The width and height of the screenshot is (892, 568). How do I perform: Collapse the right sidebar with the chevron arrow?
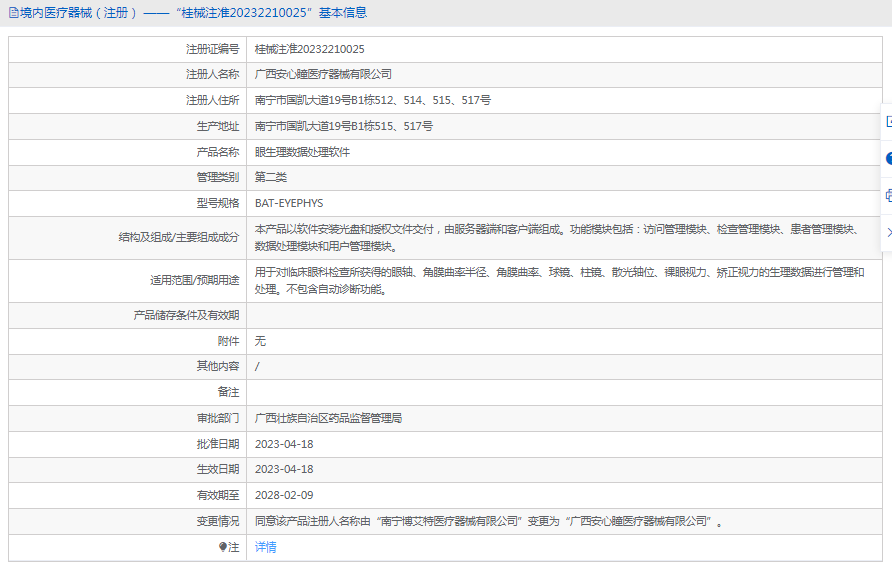click(x=888, y=232)
